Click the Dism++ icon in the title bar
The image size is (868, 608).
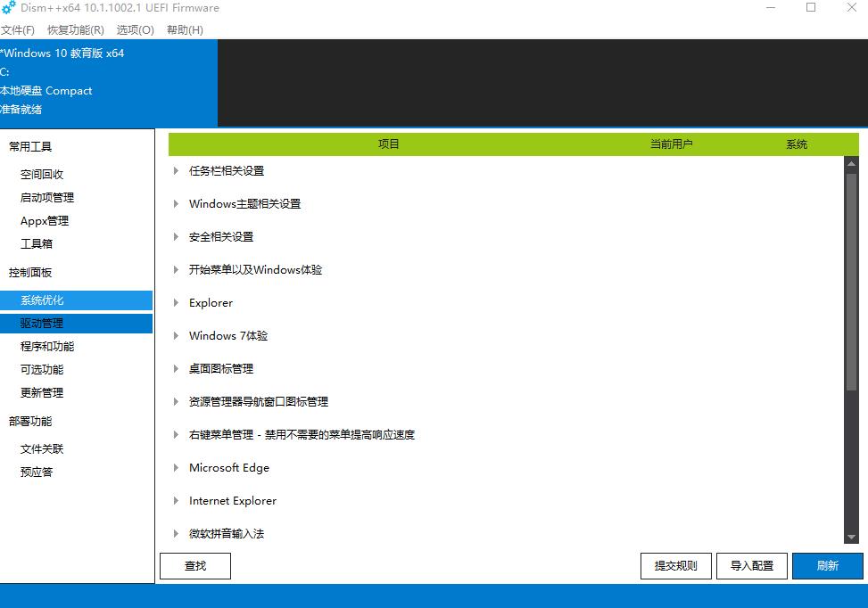11,8
